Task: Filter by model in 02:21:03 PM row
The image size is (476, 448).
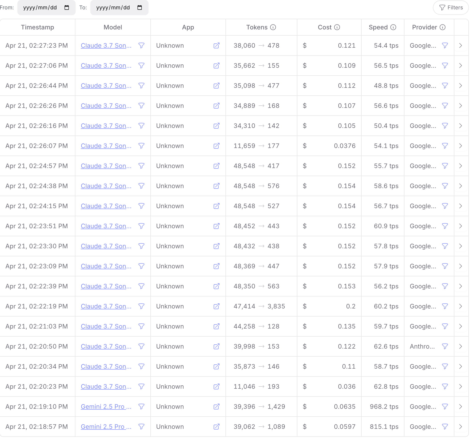Action: coord(141,327)
